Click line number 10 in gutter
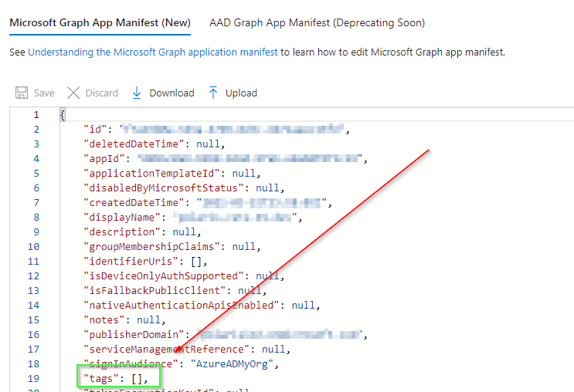 (x=33, y=247)
